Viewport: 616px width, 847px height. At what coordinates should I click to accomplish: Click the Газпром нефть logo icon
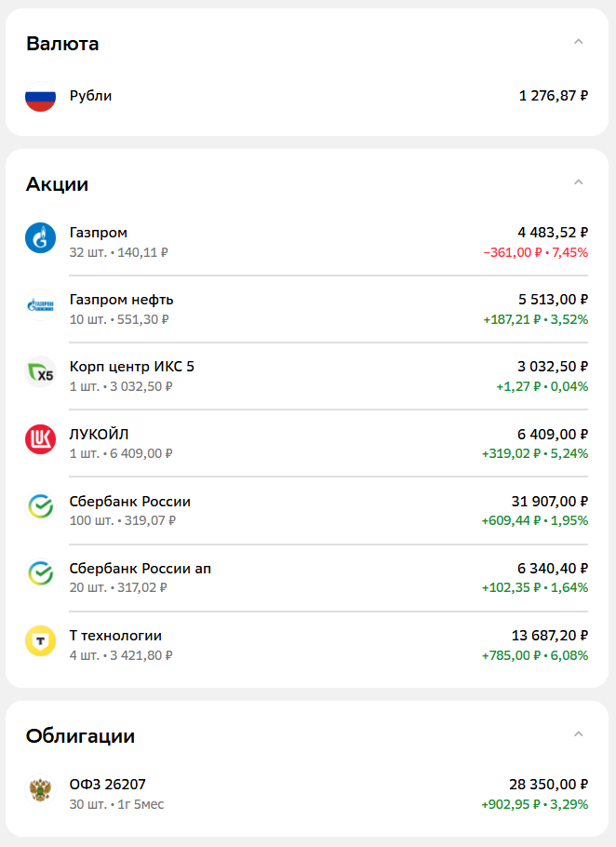41,304
